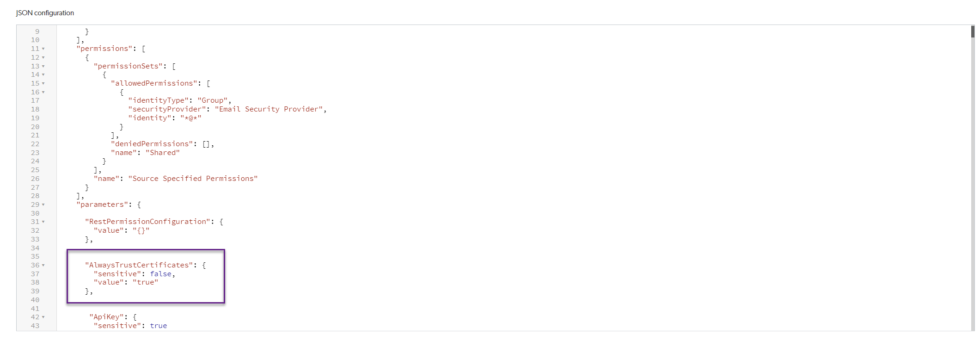Click line number 34 in the gutter

click(x=35, y=248)
